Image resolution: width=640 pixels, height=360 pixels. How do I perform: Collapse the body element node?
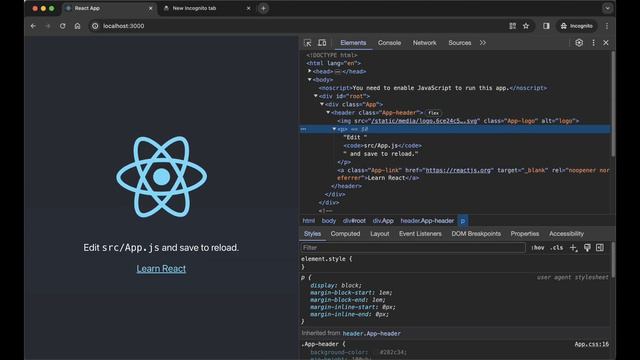pyautogui.click(x=309, y=80)
